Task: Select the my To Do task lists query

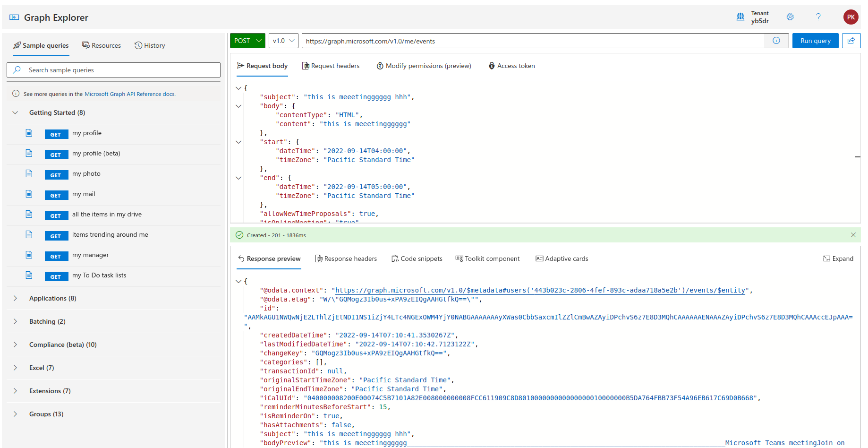Action: tap(113, 276)
